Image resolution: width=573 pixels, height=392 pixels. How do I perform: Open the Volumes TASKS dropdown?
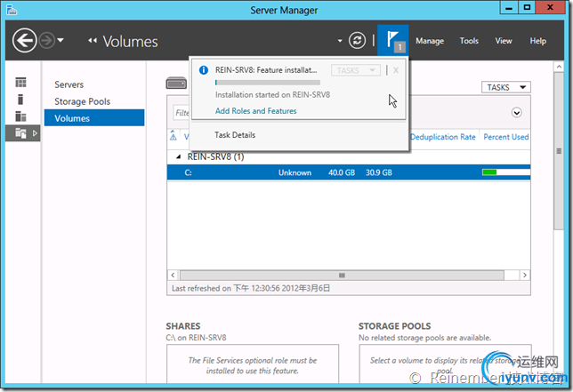point(505,87)
